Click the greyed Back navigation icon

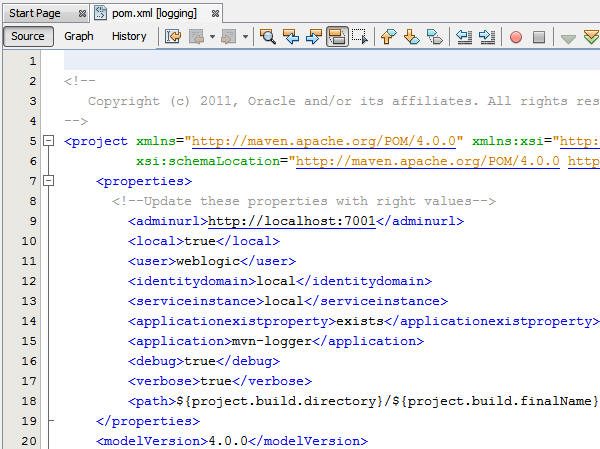197,37
